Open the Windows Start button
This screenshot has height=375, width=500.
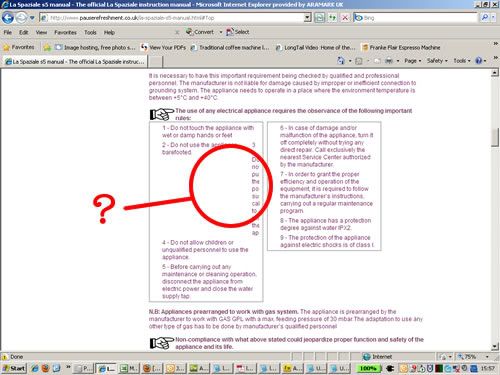pyautogui.click(x=14, y=368)
